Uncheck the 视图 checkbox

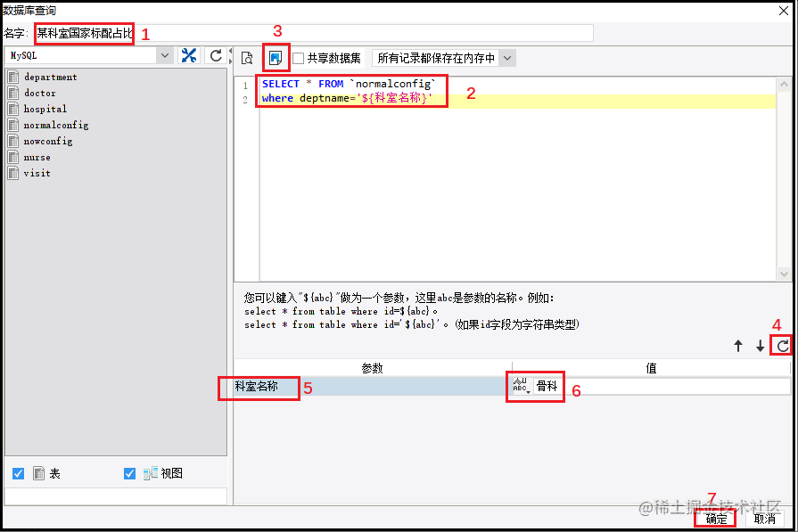click(x=130, y=473)
